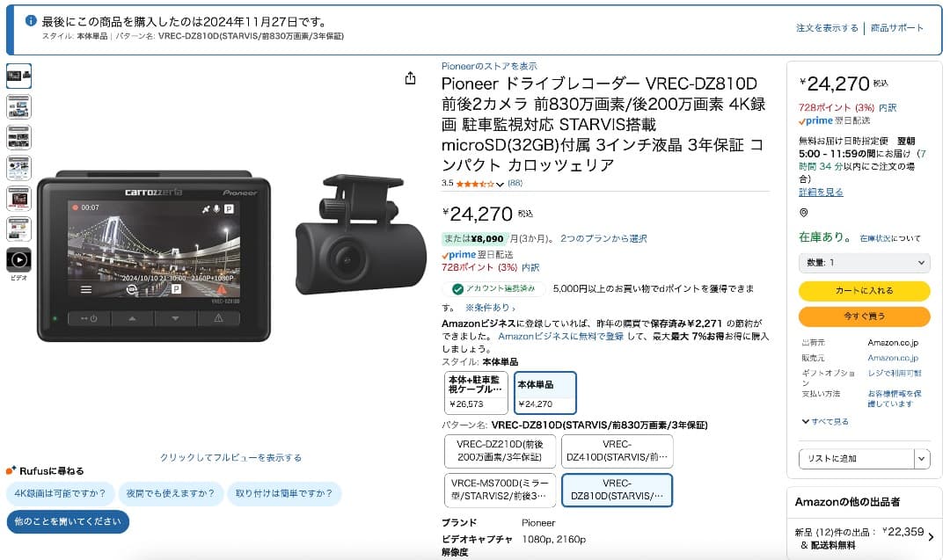Click the share icon above the product title
Screen dimensions: 950x560
[410, 77]
